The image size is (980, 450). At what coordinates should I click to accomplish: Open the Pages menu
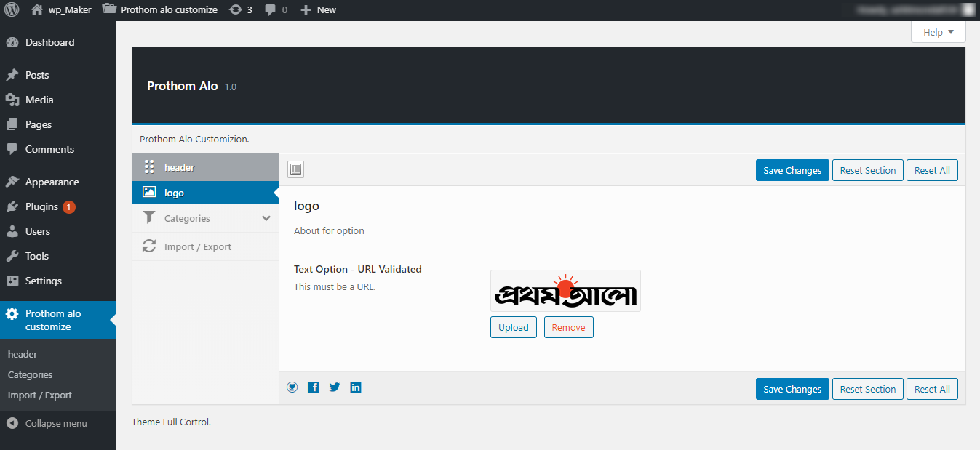[x=57, y=124]
